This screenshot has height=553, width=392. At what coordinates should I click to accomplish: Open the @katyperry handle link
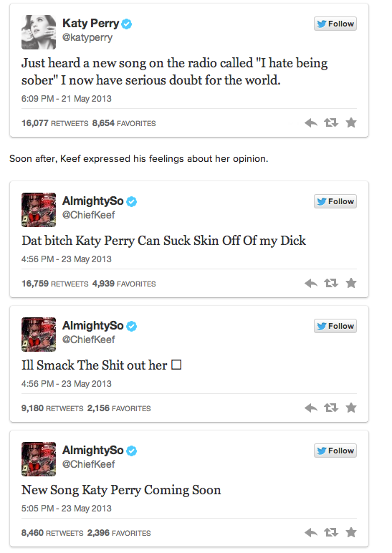point(87,37)
